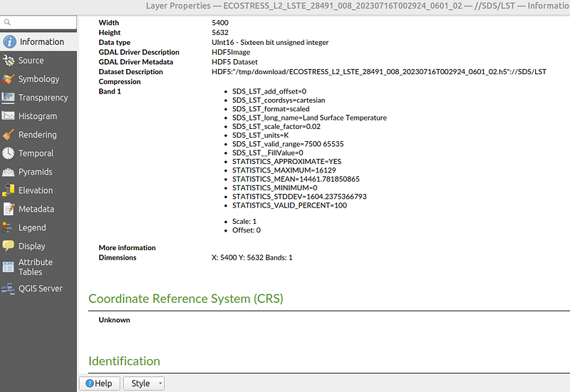Click SDS_LST_scale_factor=0.02 entry

click(276, 127)
